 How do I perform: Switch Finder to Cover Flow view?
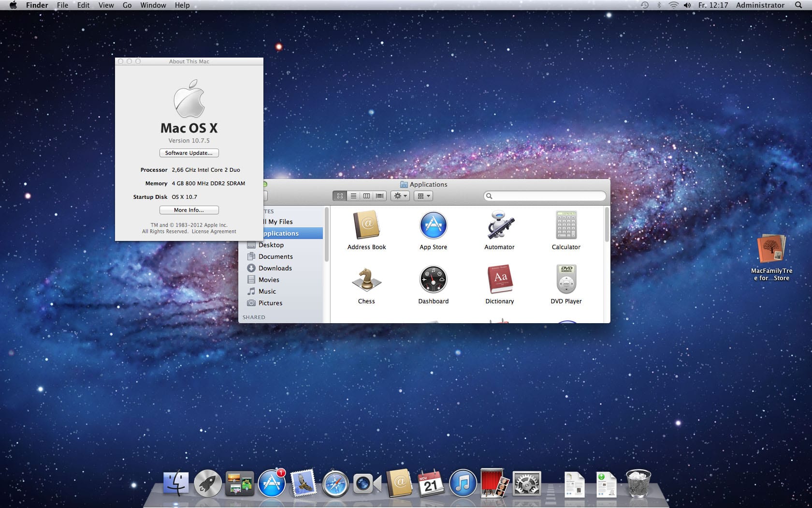(380, 196)
